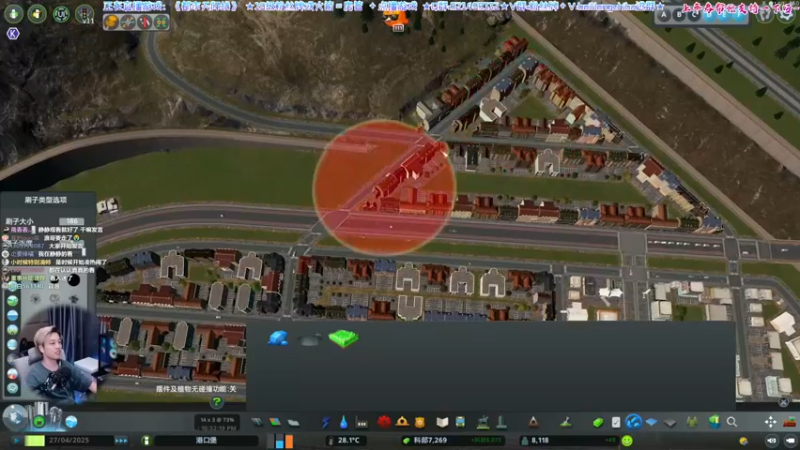800x450 pixels.
Task: Open the public transport menu
Action: 460,422
